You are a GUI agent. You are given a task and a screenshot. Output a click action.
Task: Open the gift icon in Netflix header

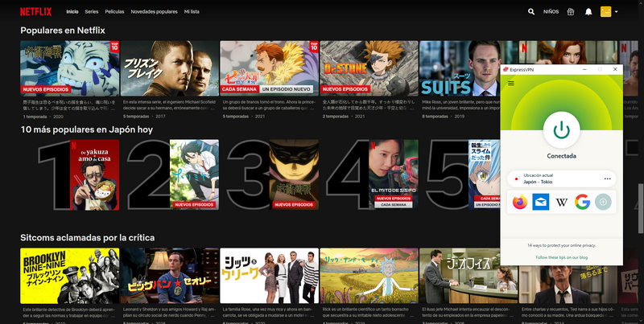pyautogui.click(x=571, y=12)
